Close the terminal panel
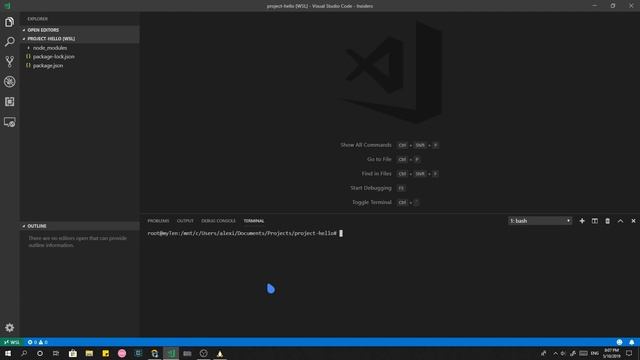Image resolution: width=640 pixels, height=360 pixels. (633, 221)
